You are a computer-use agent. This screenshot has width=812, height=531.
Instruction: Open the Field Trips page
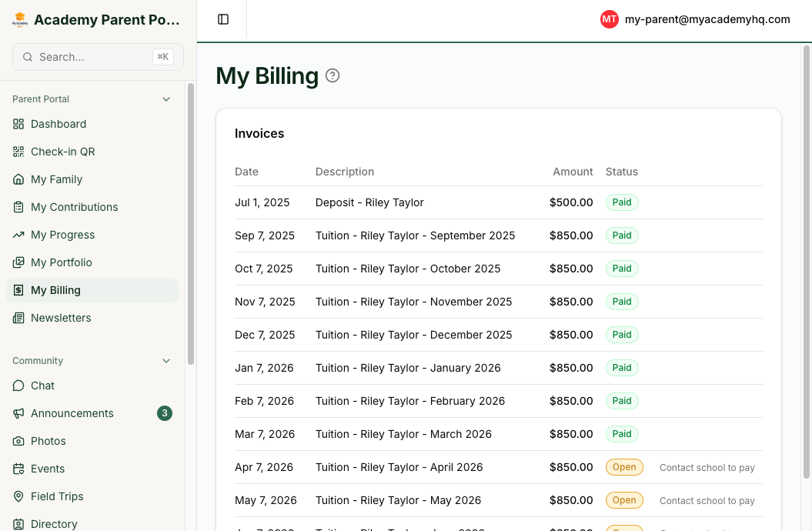[x=92, y=496]
